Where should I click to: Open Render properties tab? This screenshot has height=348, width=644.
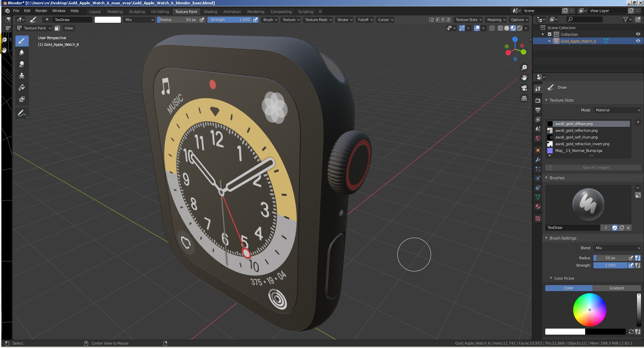pyautogui.click(x=538, y=101)
